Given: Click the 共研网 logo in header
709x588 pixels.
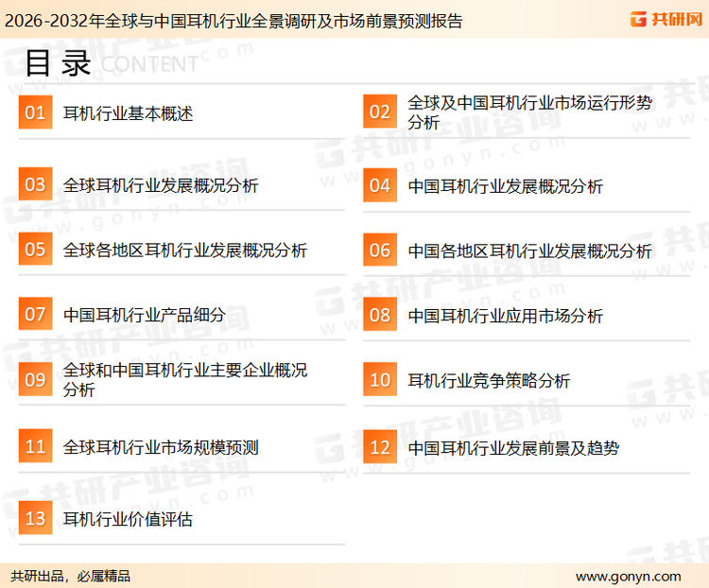Looking at the screenshot, I should pyautogui.click(x=666, y=20).
